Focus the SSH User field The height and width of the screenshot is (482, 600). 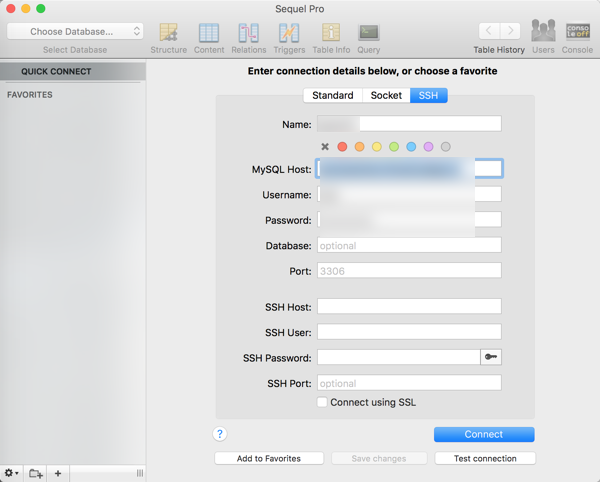tap(409, 332)
